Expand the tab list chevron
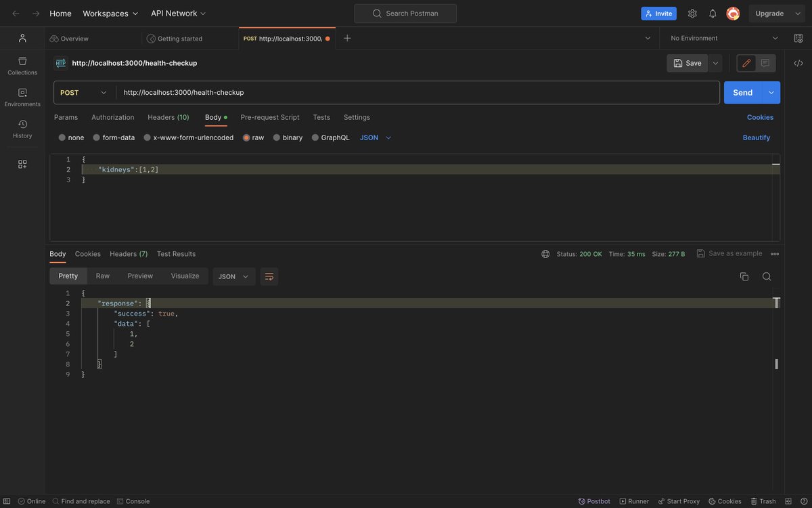This screenshot has width=812, height=508. [648, 38]
